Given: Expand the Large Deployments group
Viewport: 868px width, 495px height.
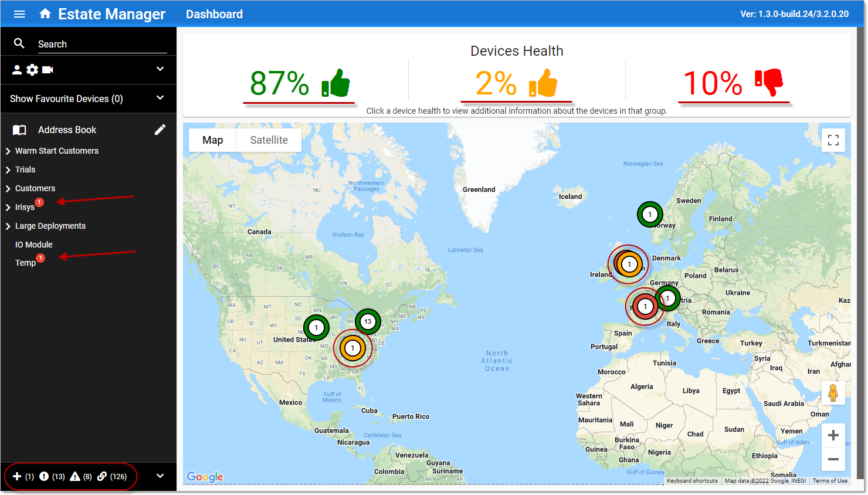Looking at the screenshot, I should pyautogui.click(x=8, y=226).
